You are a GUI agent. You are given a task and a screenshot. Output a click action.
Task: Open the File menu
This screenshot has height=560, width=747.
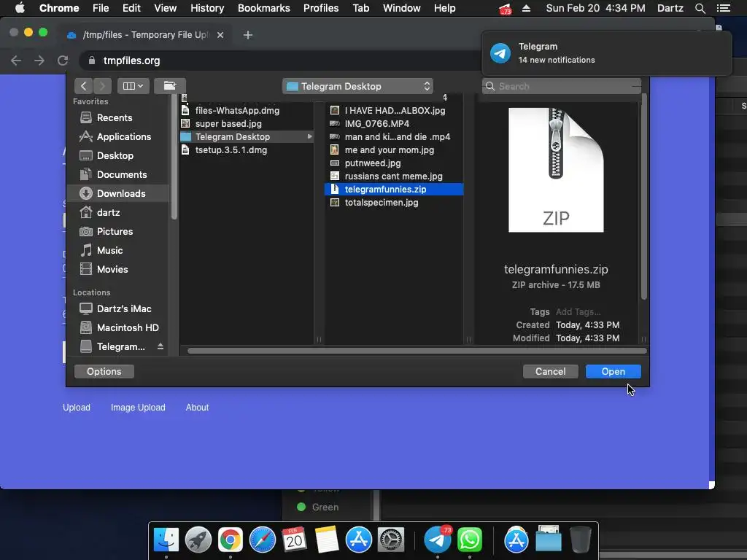tap(101, 8)
